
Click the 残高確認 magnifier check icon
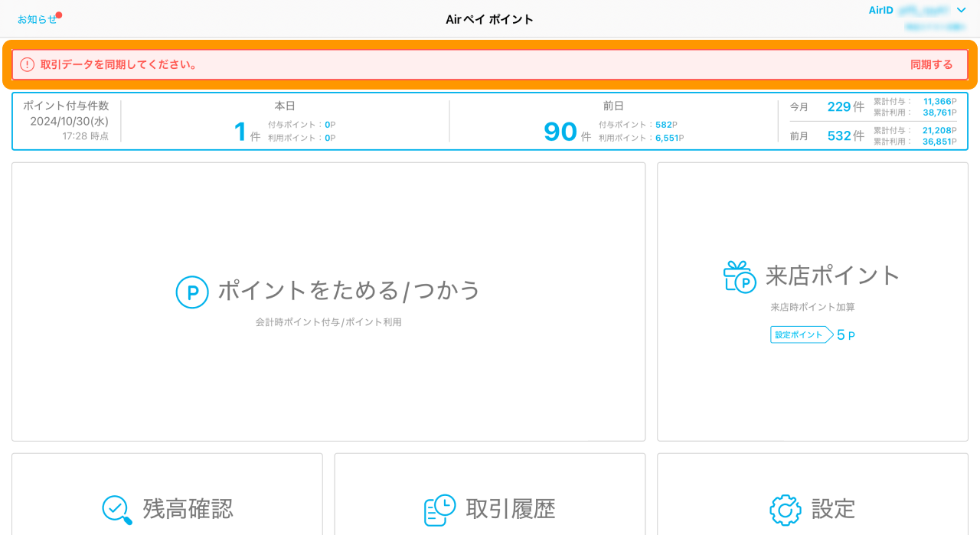click(x=117, y=510)
